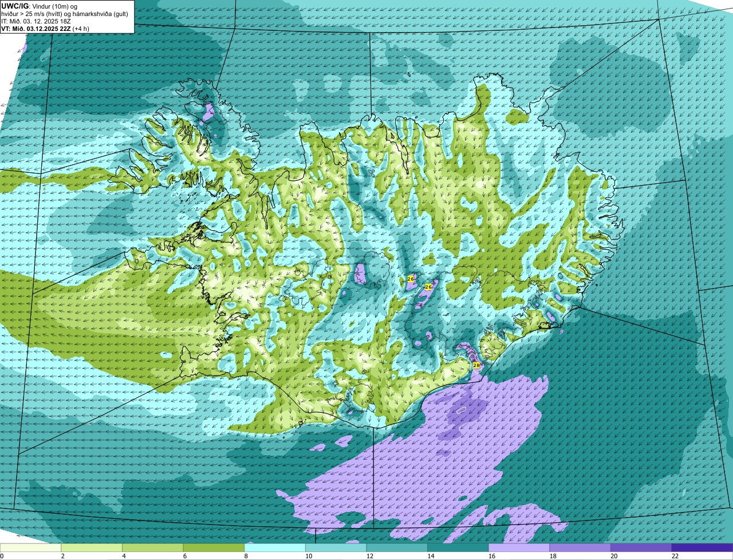
Task: Click the 0–2 m/s palest legend swatch
Action: tap(30, 547)
